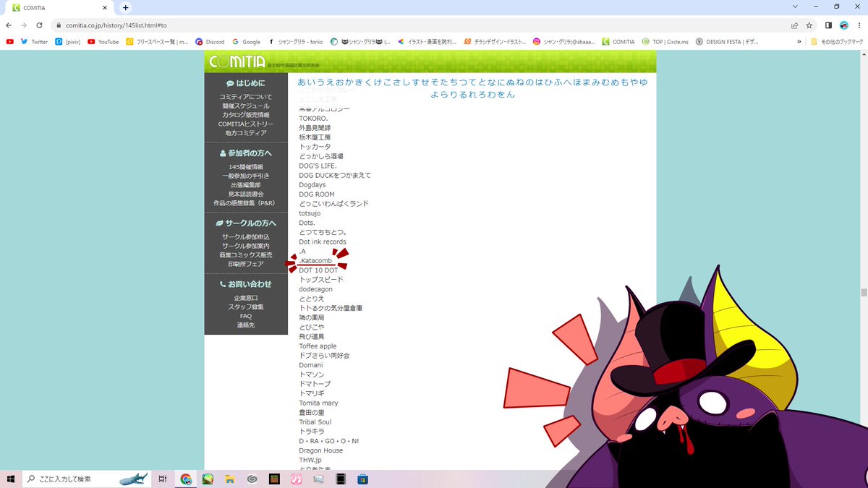Image resolution: width=868 pixels, height=488 pixels.
Task: Open Chrome three-dot menu
Action: pos(859,25)
